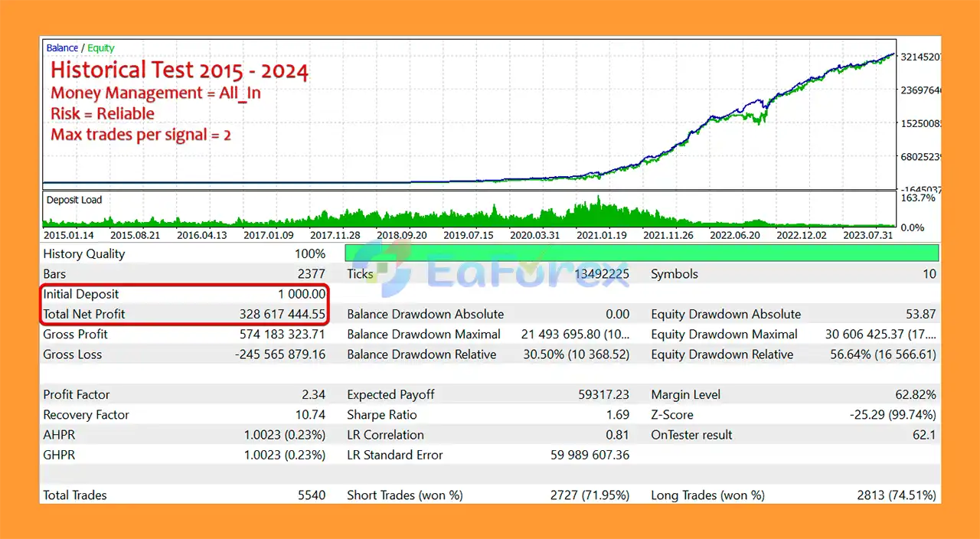The height and width of the screenshot is (539, 980).
Task: Click the 2021.01.19 date axis marker
Action: click(x=603, y=235)
